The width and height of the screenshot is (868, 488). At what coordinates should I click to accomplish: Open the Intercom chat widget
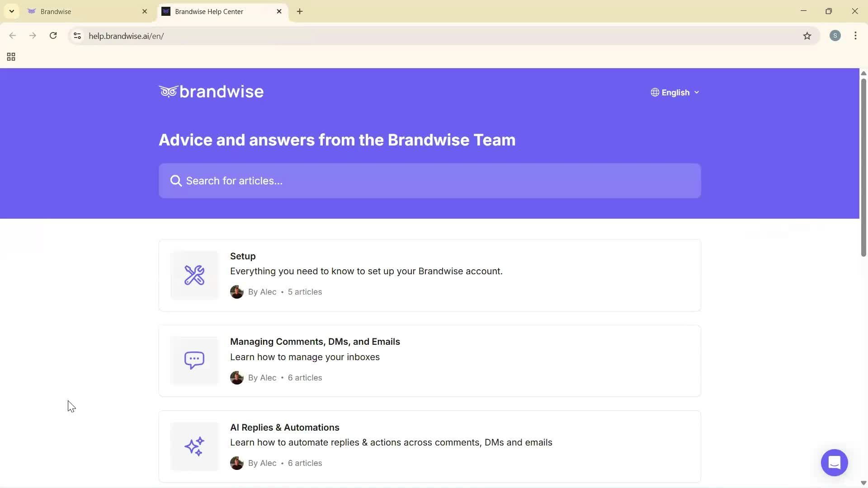pos(834,462)
